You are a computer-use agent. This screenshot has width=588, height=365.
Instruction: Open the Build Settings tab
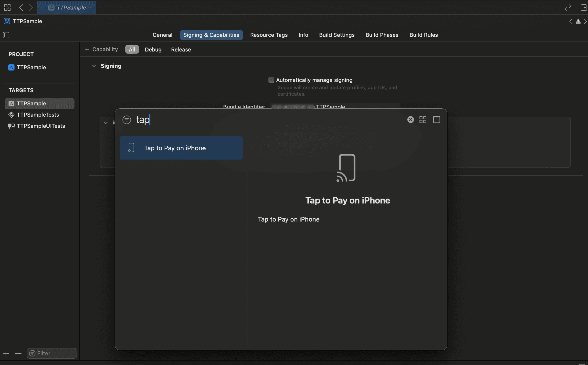coord(337,35)
